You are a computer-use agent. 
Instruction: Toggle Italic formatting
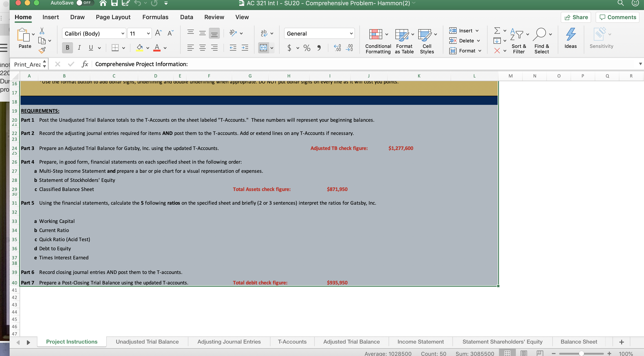click(x=79, y=48)
